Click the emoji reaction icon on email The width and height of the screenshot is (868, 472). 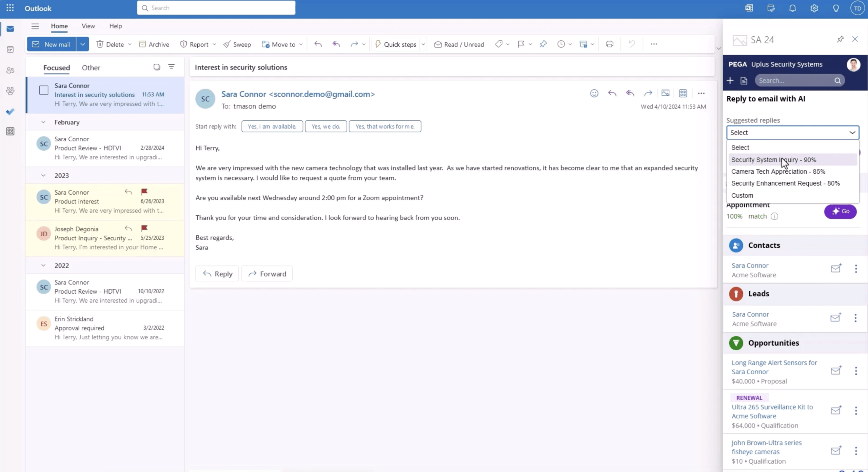coord(594,93)
